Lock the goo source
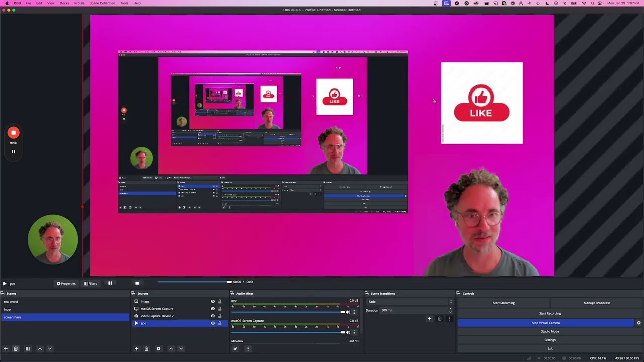This screenshot has width=644, height=362. click(x=220, y=323)
